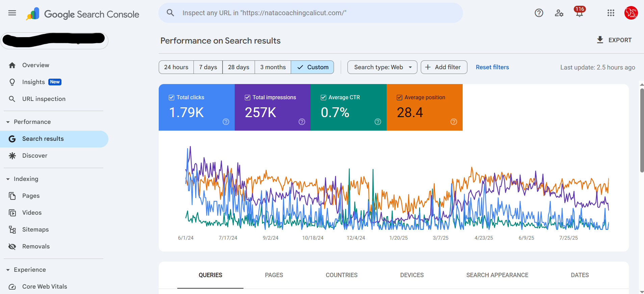Open users and permissions settings icon
This screenshot has height=294, width=644.
tap(559, 13)
